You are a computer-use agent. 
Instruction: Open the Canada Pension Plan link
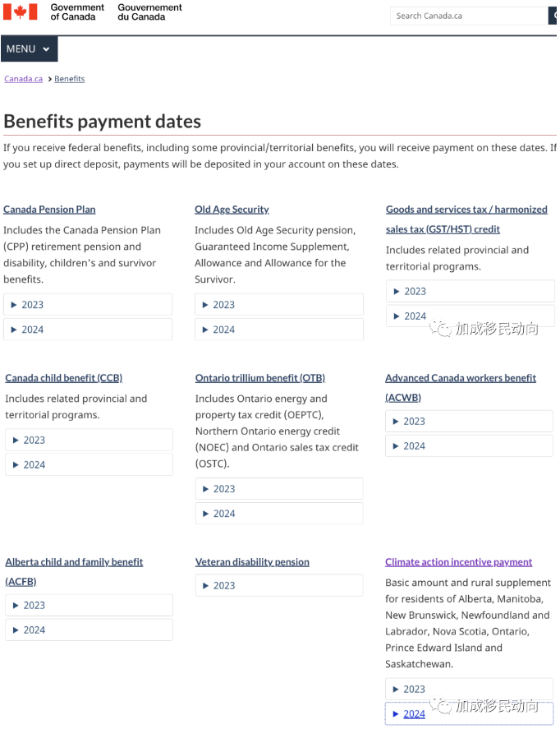click(49, 210)
